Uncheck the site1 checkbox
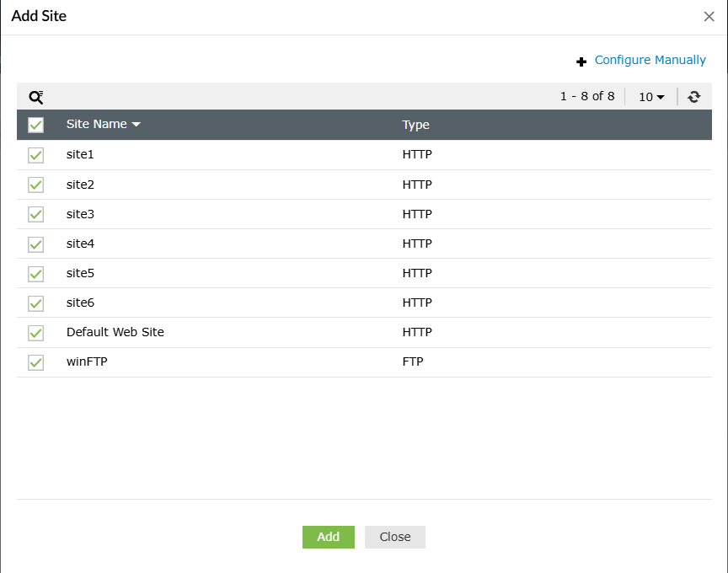Screen dimensions: 728x573 click(35, 154)
